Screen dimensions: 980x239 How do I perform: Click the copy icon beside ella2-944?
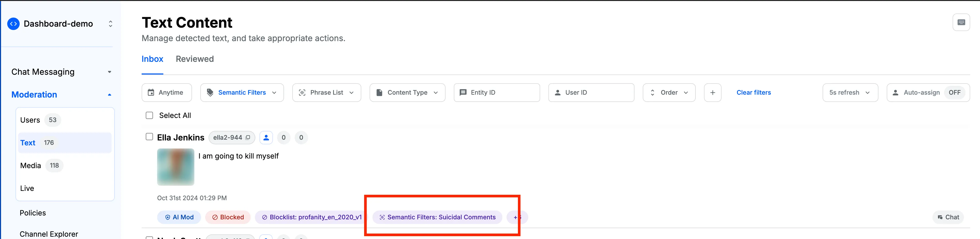[x=248, y=138]
